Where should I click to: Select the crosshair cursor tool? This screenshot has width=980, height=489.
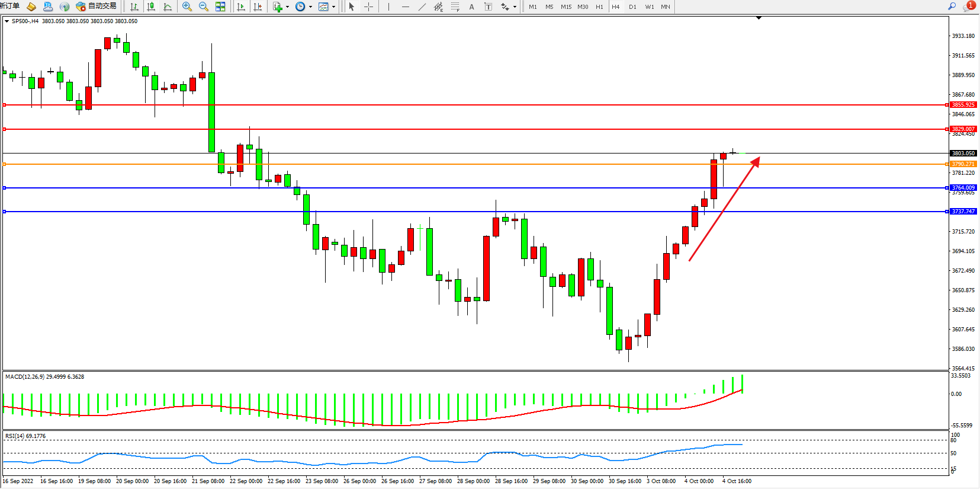(368, 7)
